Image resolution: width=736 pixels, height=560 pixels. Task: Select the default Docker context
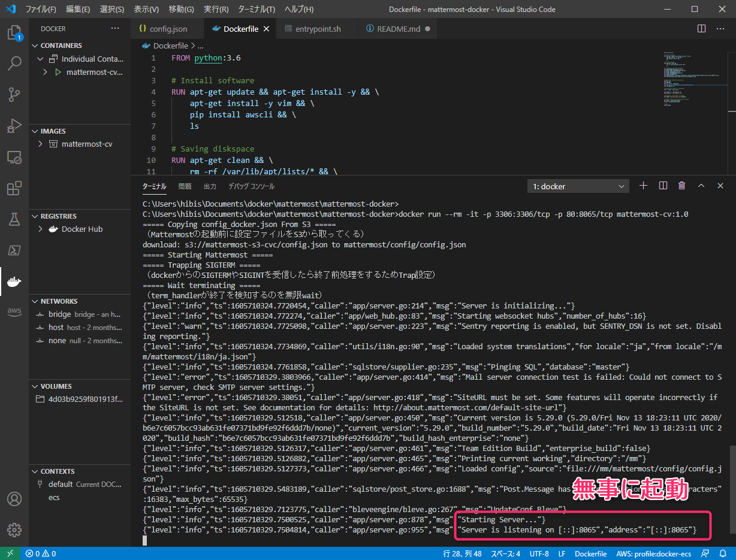(x=80, y=485)
